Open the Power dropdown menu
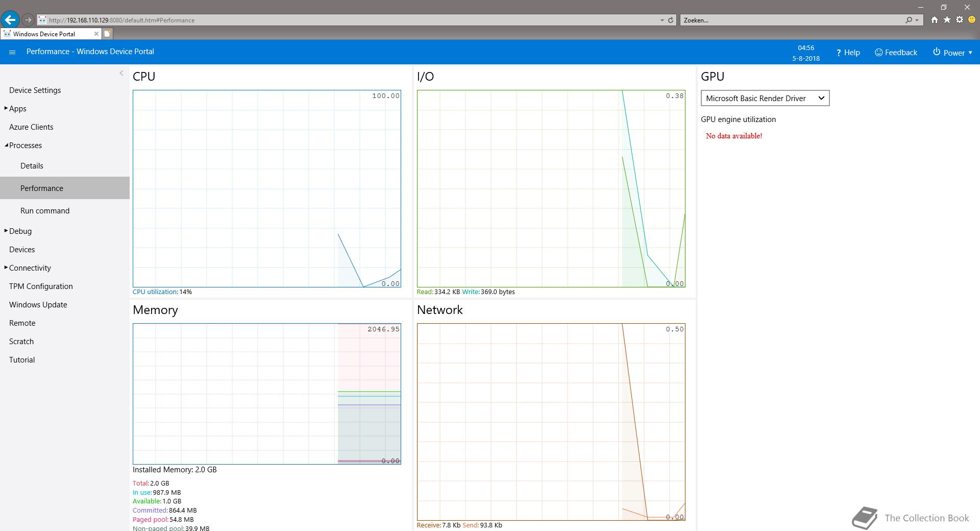 click(x=952, y=53)
